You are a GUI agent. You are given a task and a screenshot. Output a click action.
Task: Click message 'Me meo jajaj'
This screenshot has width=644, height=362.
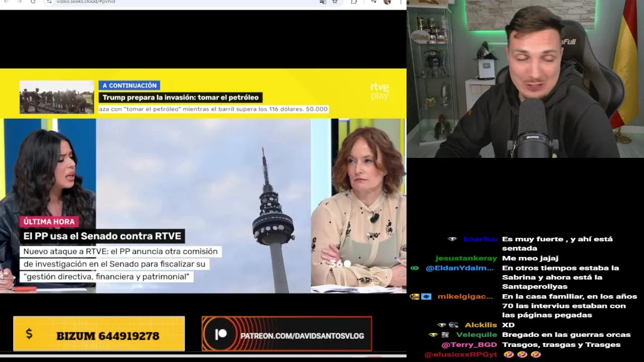pyautogui.click(x=530, y=258)
